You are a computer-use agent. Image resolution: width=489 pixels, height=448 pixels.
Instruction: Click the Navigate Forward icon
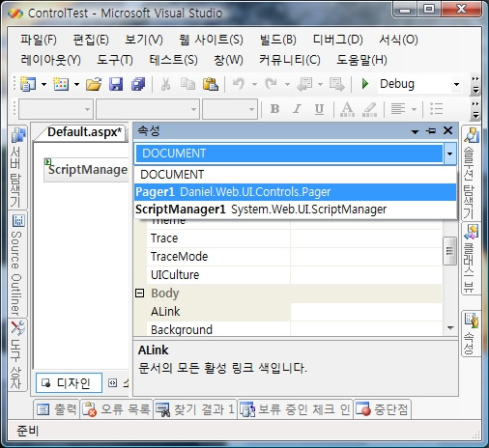[x=337, y=84]
